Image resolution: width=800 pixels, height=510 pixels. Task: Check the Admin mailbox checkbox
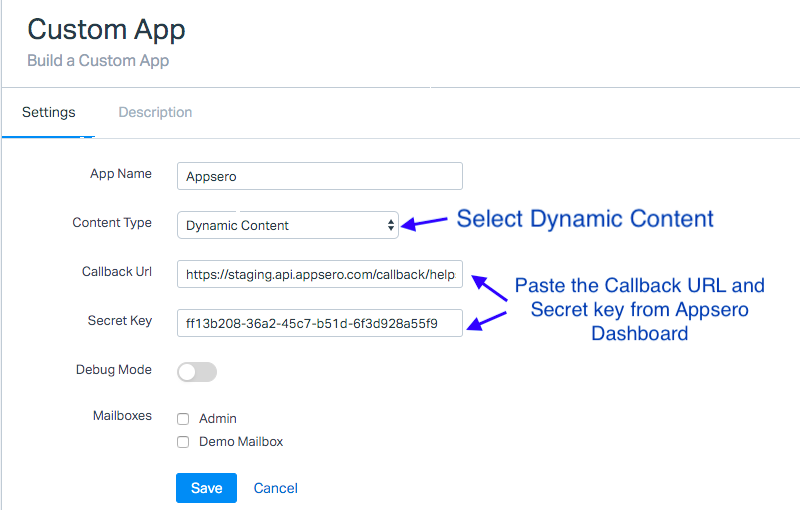click(183, 419)
